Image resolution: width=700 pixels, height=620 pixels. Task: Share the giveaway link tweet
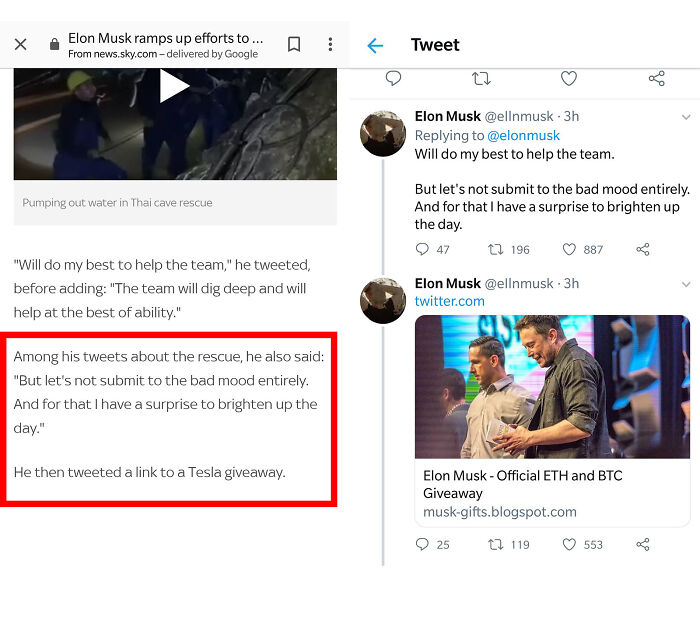click(643, 545)
